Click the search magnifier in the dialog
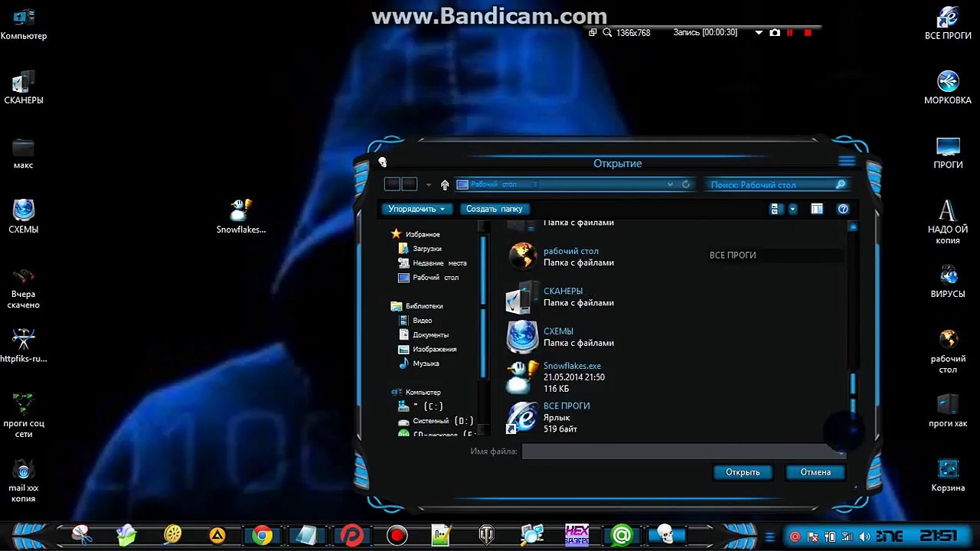Screen dimensions: 980x551 pyautogui.click(x=840, y=184)
